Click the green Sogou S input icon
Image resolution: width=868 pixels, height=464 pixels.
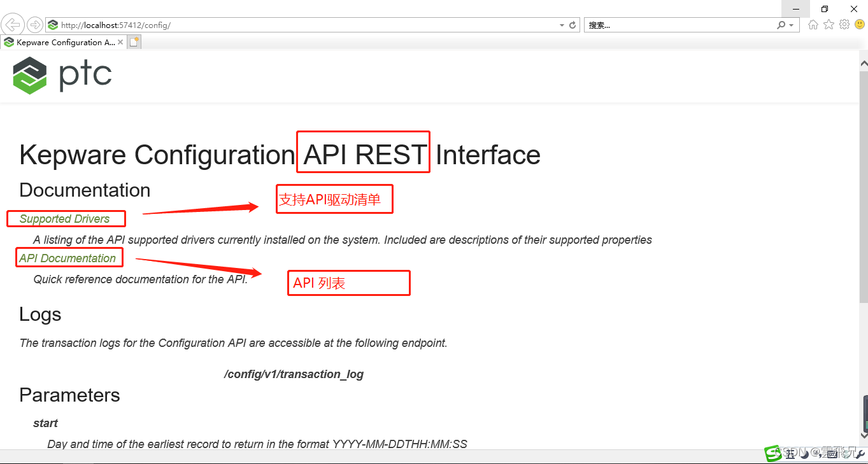tap(773, 453)
